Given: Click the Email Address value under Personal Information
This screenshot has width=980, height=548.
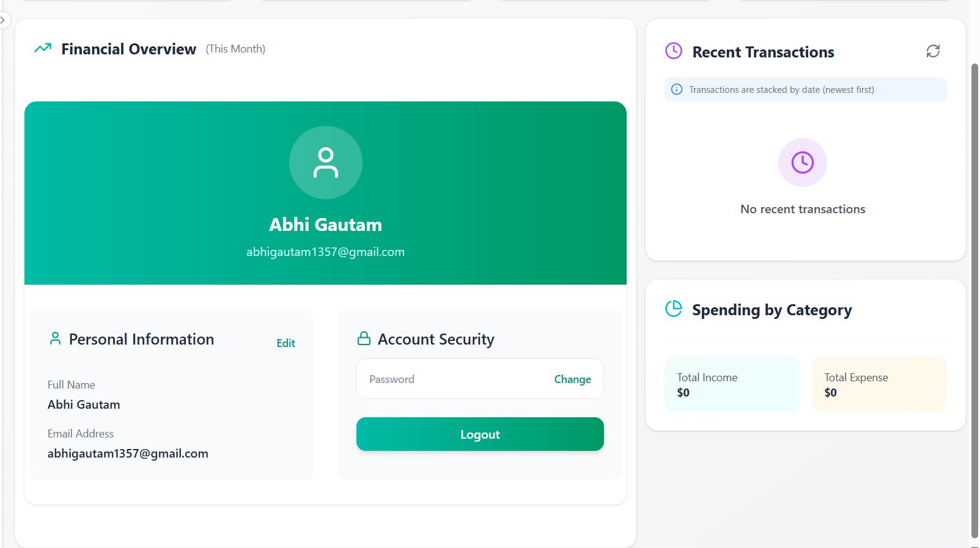Looking at the screenshot, I should point(128,453).
